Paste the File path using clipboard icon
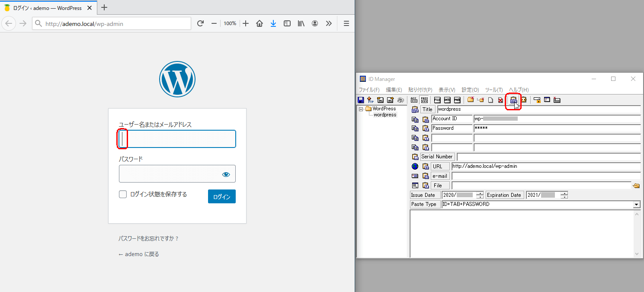 point(426,186)
